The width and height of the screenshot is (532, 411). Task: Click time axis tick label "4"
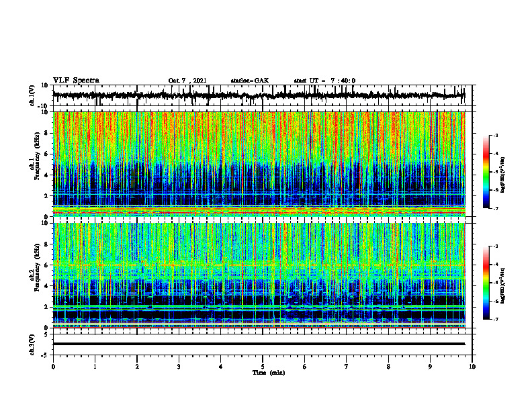(221, 367)
